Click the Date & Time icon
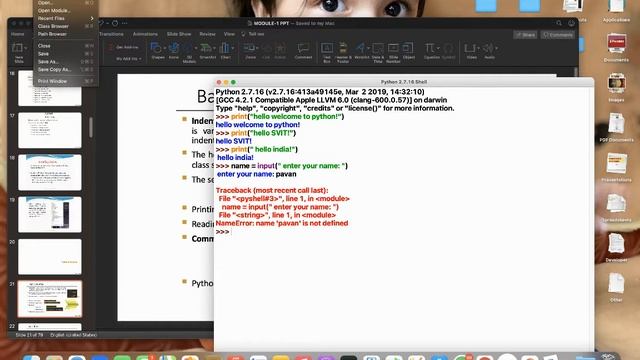Image resolution: width=640 pixels, height=360 pixels. click(378, 48)
